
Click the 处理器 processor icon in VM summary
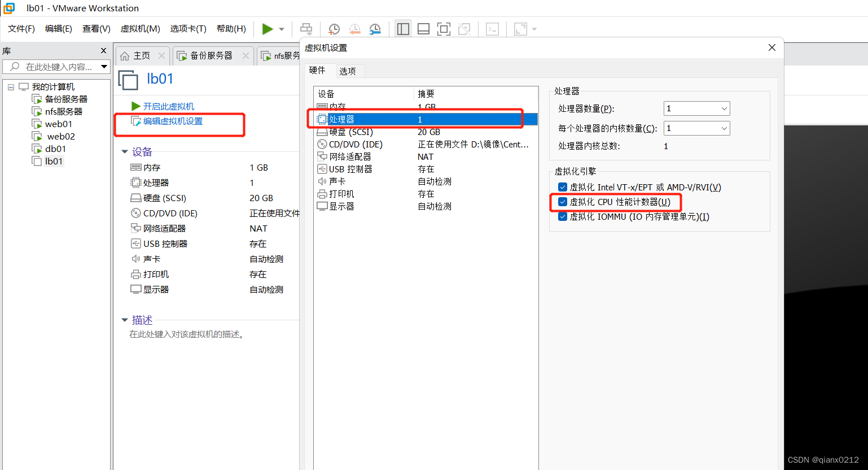coord(136,182)
